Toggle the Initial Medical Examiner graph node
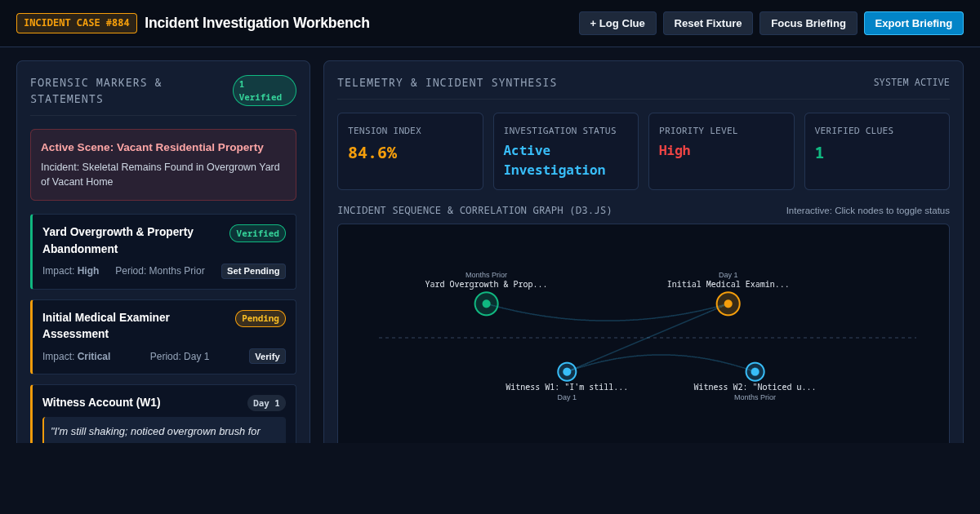 (x=728, y=304)
